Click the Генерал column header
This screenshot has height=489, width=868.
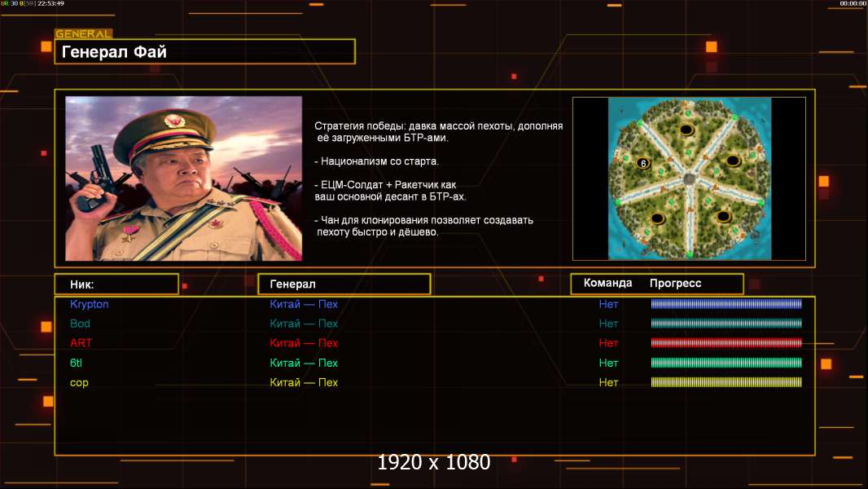[344, 284]
